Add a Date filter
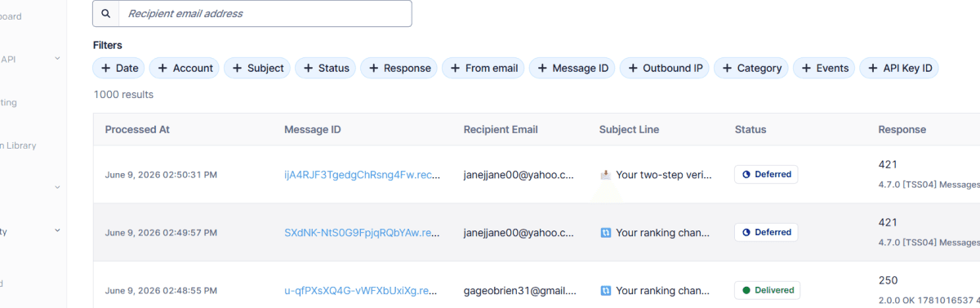980x308 pixels. [x=119, y=69]
